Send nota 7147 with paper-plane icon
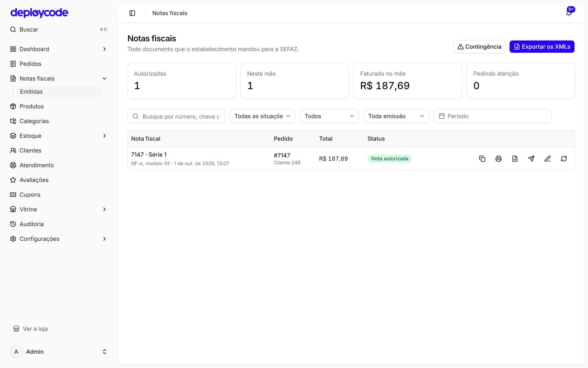This screenshot has height=368, width=588. 531,159
